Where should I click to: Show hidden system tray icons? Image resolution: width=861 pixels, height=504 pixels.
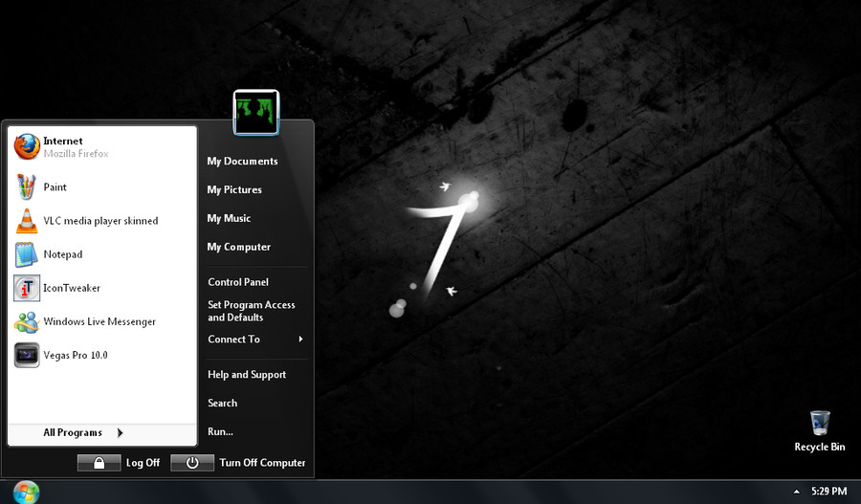click(x=796, y=492)
